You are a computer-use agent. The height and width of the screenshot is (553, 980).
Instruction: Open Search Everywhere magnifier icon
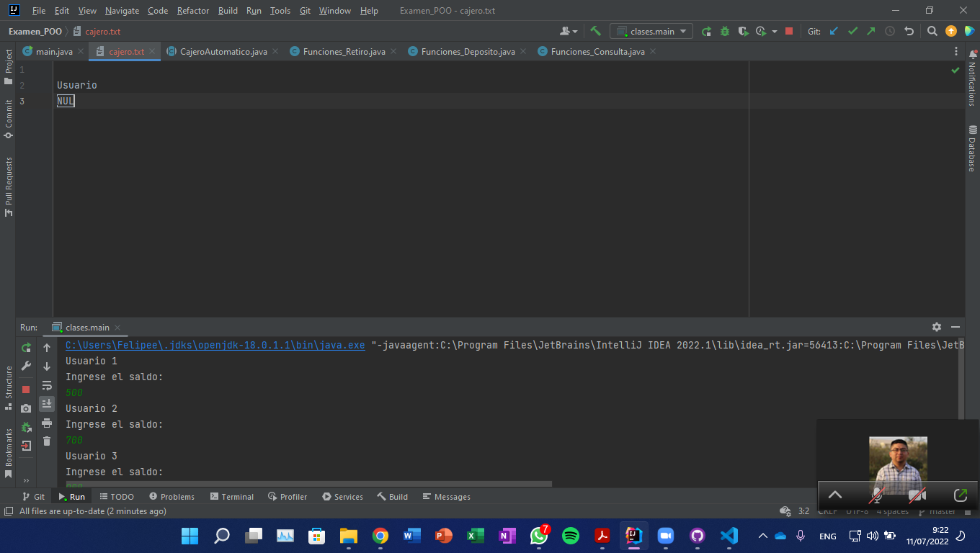coord(932,31)
